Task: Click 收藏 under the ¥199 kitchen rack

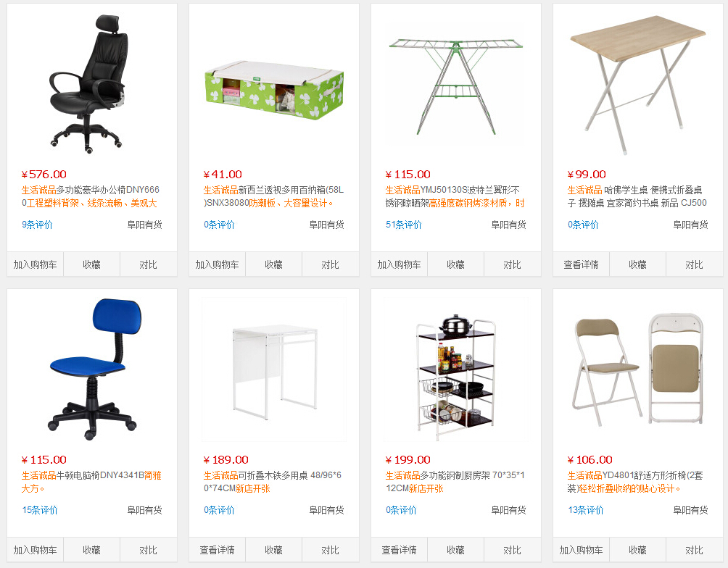Action: [455, 550]
